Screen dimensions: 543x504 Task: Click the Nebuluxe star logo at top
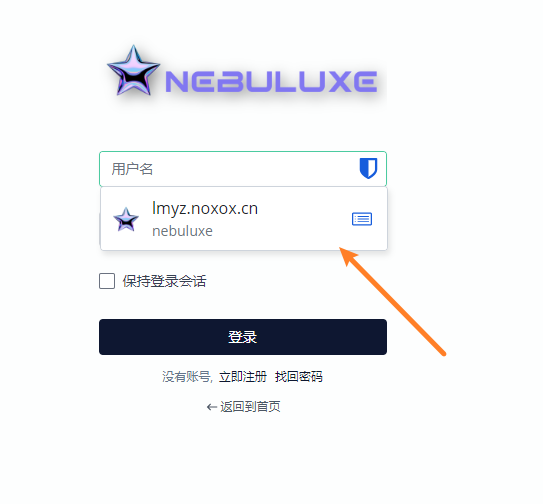click(x=133, y=70)
